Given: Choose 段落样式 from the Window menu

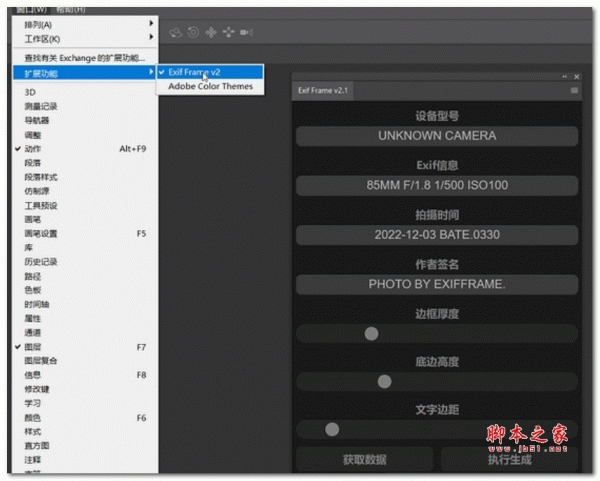Looking at the screenshot, I should (x=85, y=177).
